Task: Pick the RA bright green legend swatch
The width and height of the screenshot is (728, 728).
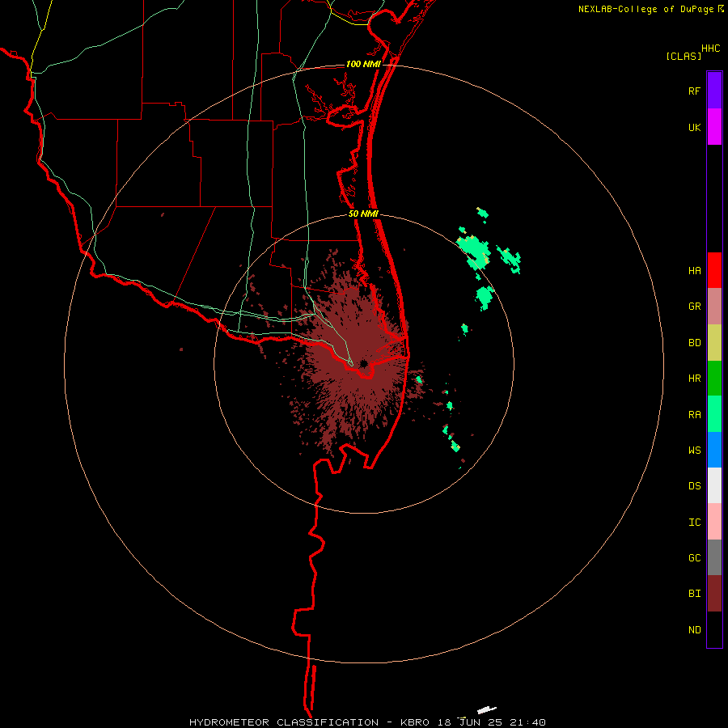Action: tap(714, 414)
